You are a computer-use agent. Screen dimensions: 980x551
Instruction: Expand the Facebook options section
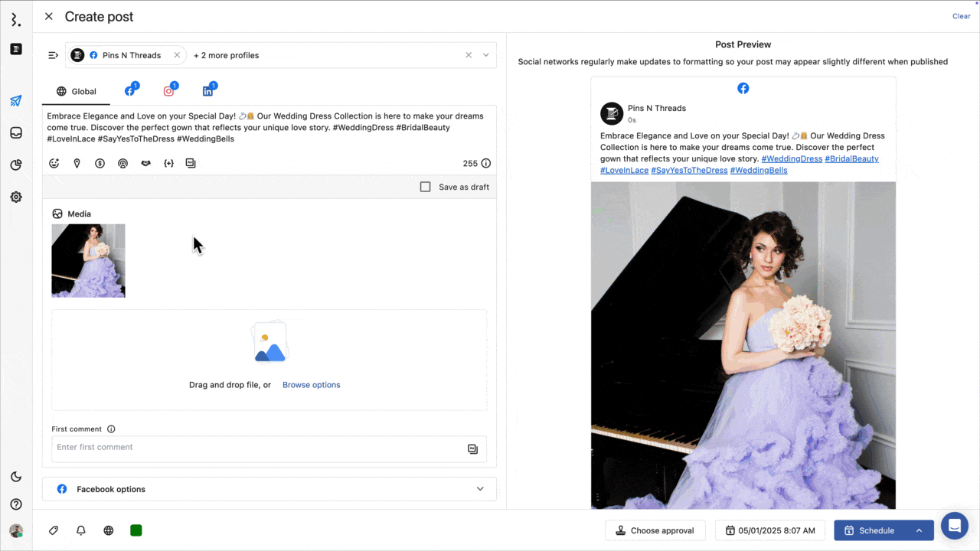click(480, 489)
